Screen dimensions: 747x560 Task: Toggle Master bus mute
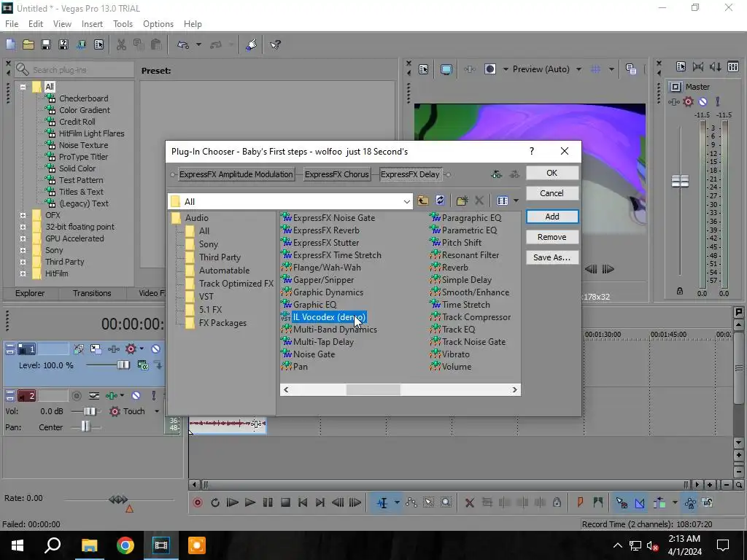(703, 101)
